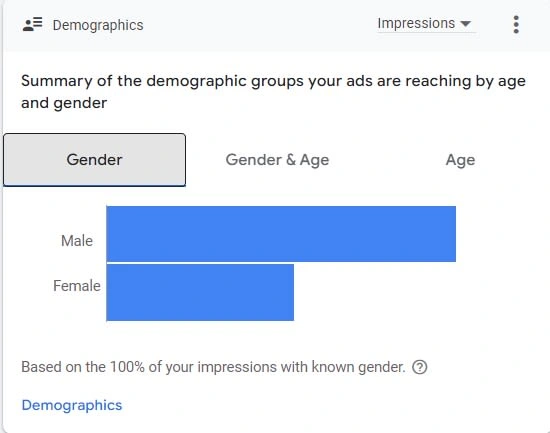
Task: Click the blue Male bar
Action: (x=281, y=234)
